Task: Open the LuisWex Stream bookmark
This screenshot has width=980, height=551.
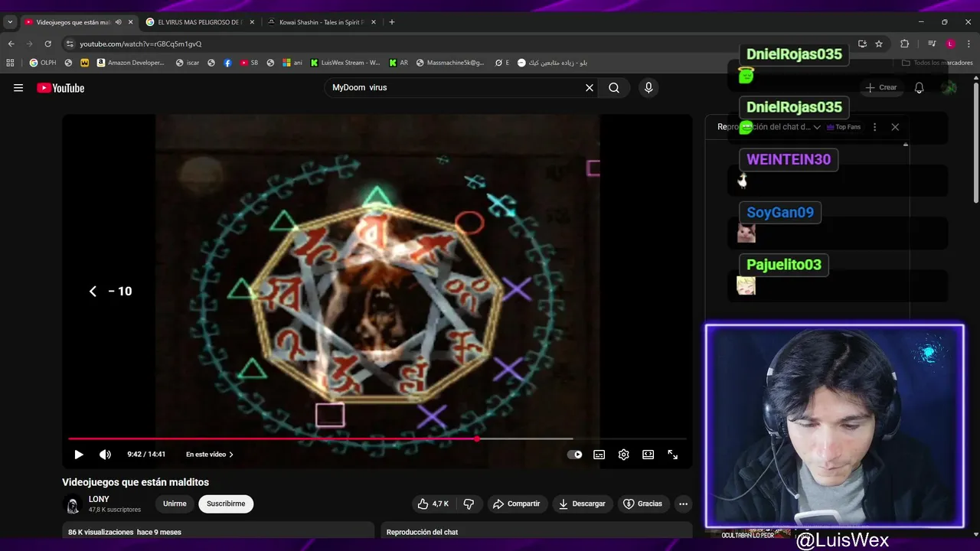Action: 345,63
